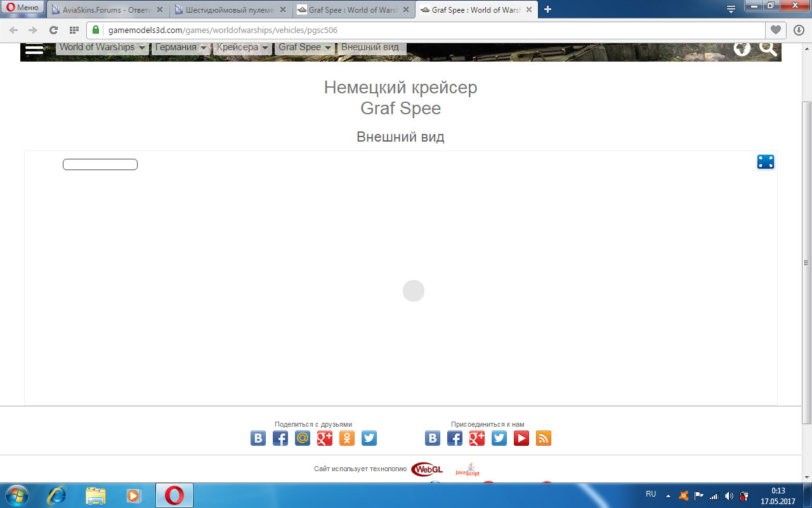Click the page vertical scrollbar

(x=807, y=262)
